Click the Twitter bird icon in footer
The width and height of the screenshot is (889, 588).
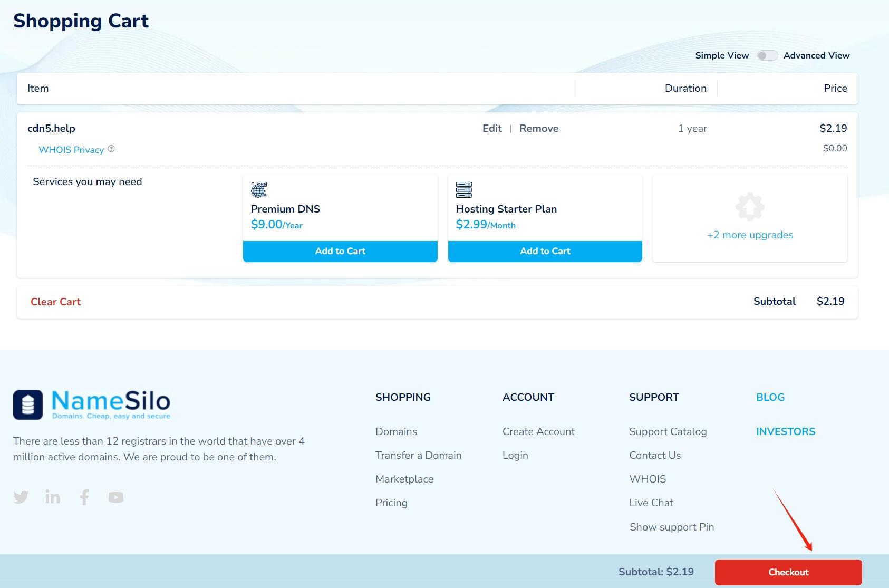coord(21,497)
